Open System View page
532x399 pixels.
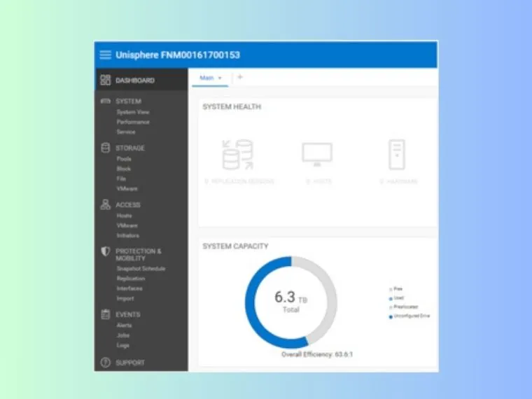[133, 112]
